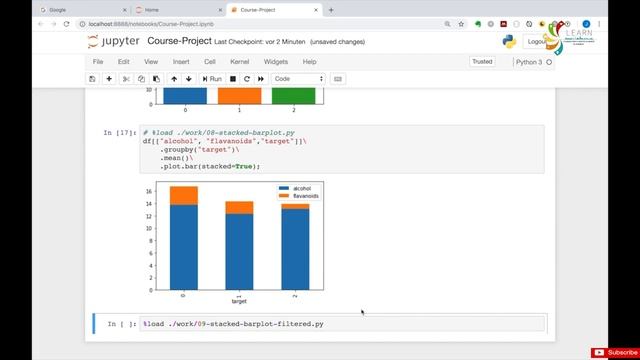Click the Trusted notebook button
This screenshot has width=640, height=360.
tap(482, 62)
